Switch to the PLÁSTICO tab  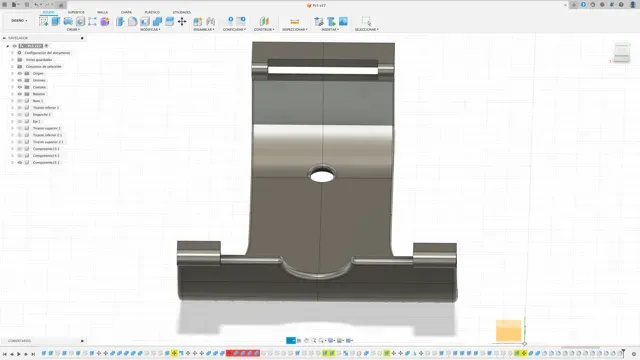152,12
